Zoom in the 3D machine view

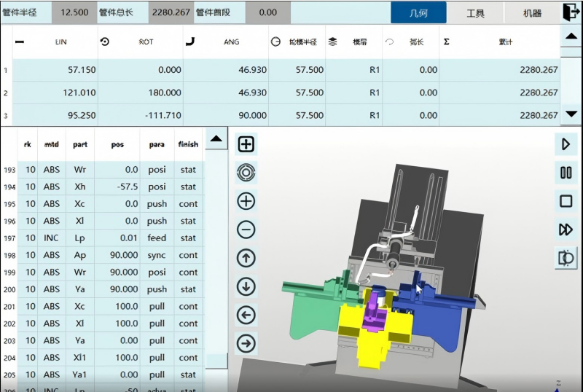tap(246, 201)
